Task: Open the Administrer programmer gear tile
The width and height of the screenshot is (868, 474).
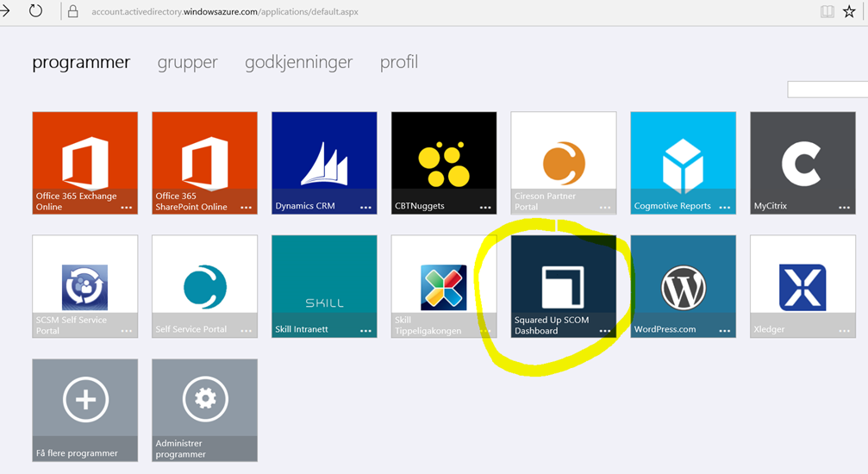Action: (204, 410)
